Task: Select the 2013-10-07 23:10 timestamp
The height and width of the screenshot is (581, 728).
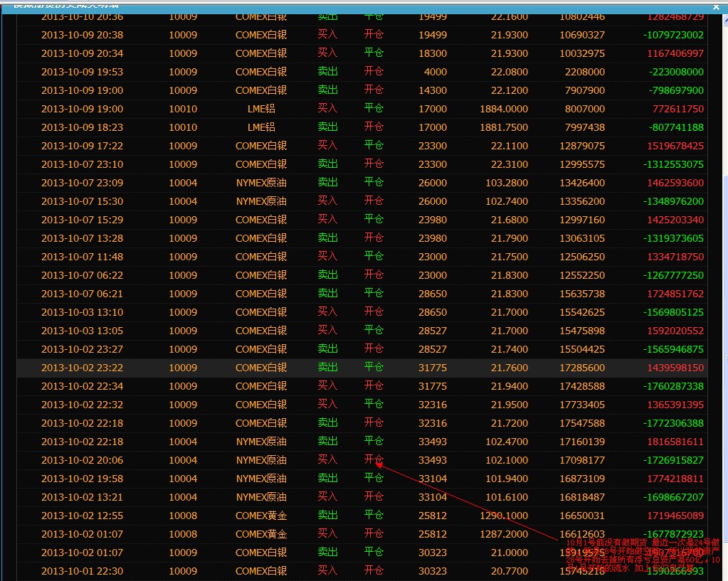Action: 82,164
